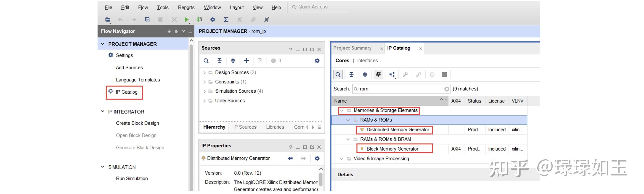Open Language Templates
The image size is (644, 194).
[x=138, y=80]
